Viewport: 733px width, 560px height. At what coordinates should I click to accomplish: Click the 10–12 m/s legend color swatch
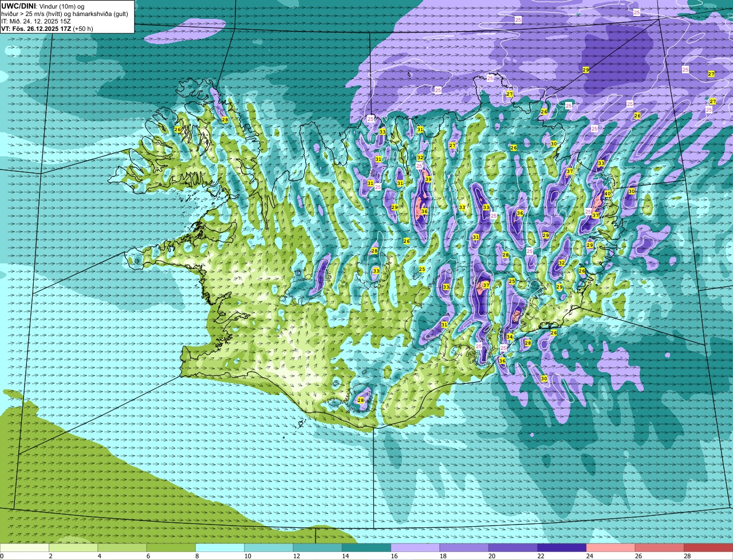pos(269,548)
